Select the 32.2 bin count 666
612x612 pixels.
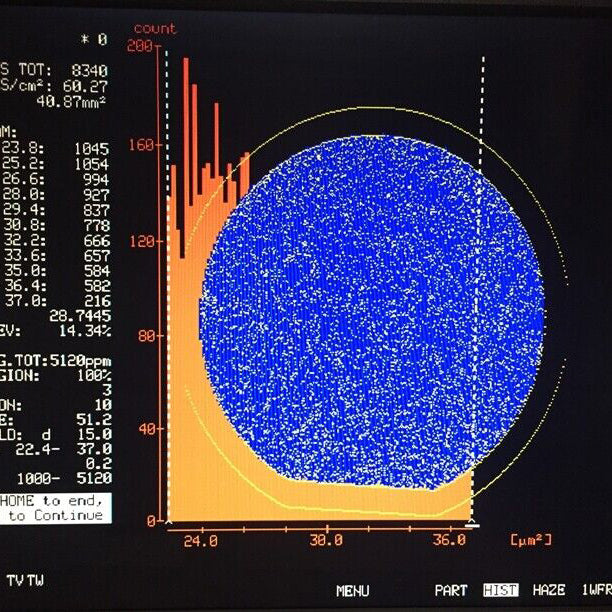[97, 241]
